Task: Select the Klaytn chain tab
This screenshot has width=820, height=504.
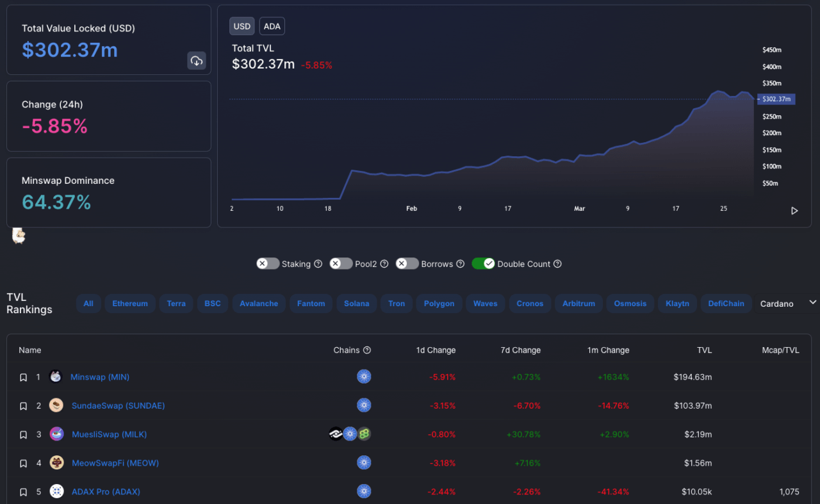Action: click(677, 304)
